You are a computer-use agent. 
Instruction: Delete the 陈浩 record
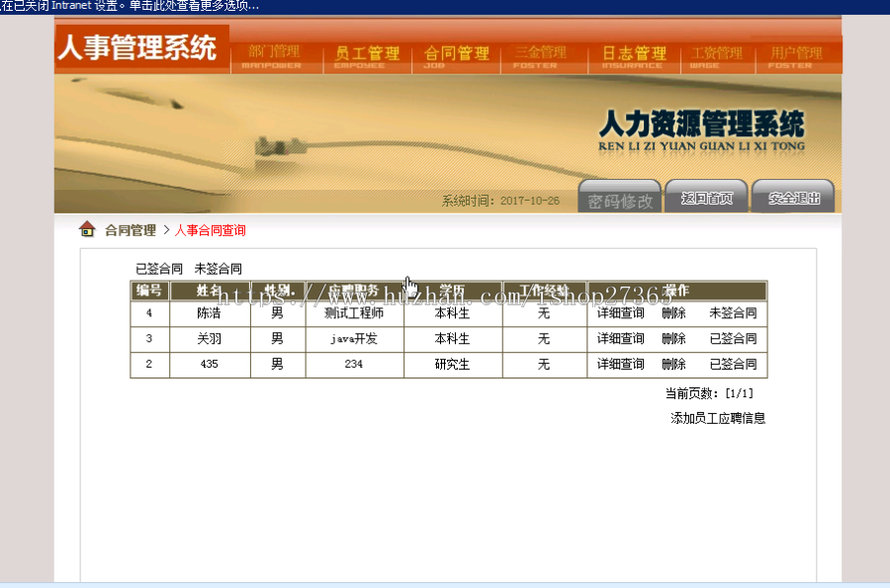[673, 313]
